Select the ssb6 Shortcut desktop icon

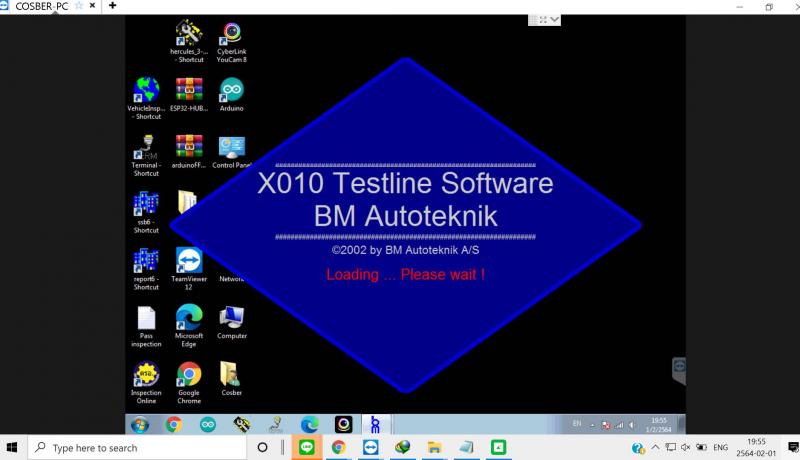click(x=146, y=212)
